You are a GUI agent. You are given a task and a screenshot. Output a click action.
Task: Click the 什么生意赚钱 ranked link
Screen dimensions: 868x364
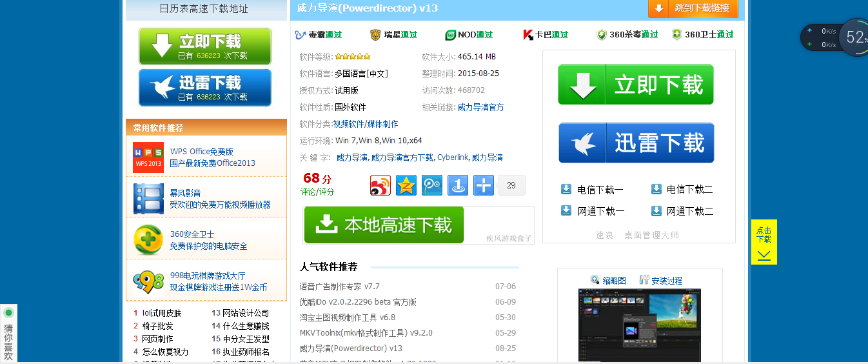pyautogui.click(x=246, y=326)
